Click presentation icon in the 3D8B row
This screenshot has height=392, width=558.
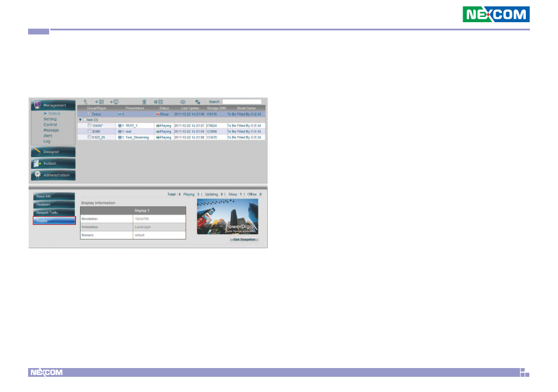pyautogui.click(x=120, y=131)
